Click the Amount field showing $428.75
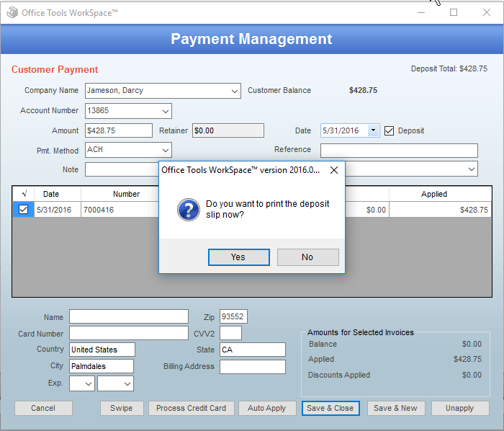Image resolution: width=504 pixels, height=431 pixels. click(x=119, y=130)
